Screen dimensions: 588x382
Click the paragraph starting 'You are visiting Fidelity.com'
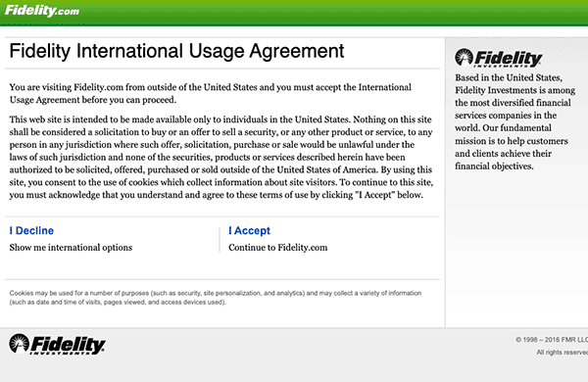click(x=211, y=93)
